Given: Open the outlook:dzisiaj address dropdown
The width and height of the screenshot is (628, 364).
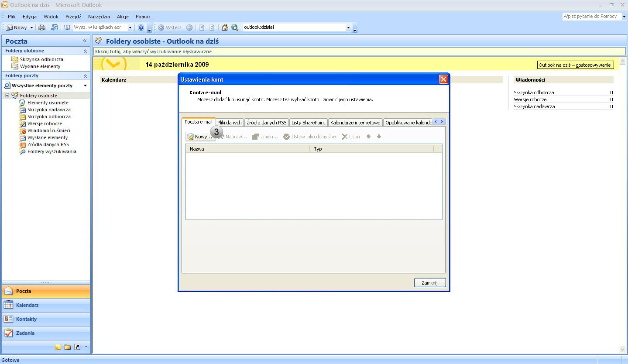Looking at the screenshot, I should (x=348, y=27).
